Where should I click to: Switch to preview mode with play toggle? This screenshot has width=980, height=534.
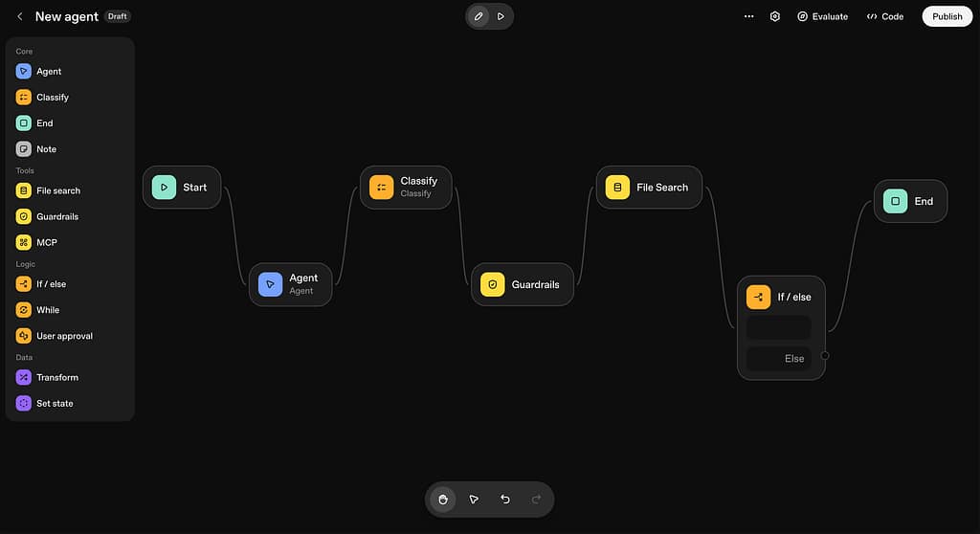pyautogui.click(x=501, y=16)
